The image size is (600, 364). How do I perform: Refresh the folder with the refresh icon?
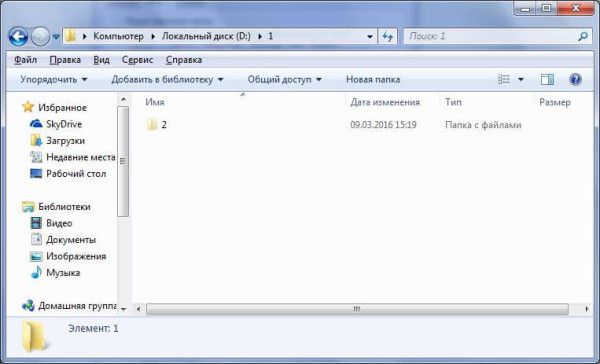coord(388,37)
